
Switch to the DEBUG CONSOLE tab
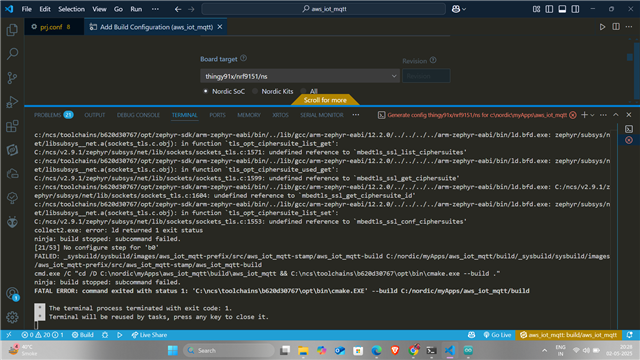click(x=138, y=115)
